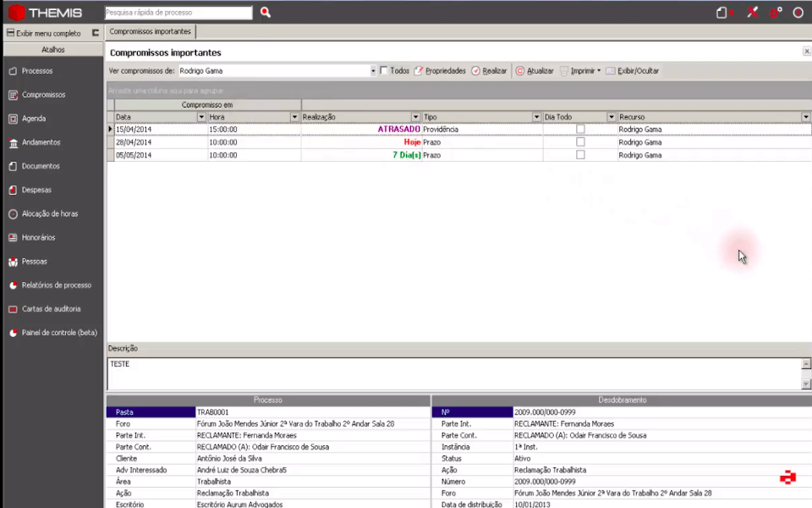Viewport: 812px width, 508px height.
Task: Open the Recurso column filter dropdown
Action: [x=806, y=117]
